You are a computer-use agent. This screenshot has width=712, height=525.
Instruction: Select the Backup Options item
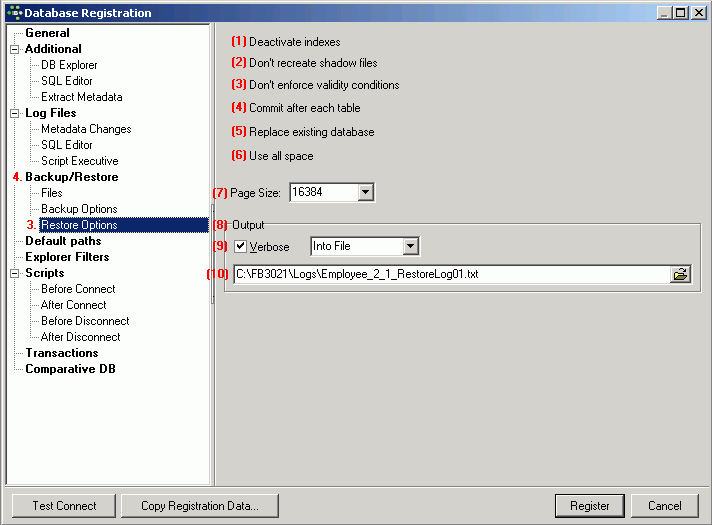tap(79, 209)
